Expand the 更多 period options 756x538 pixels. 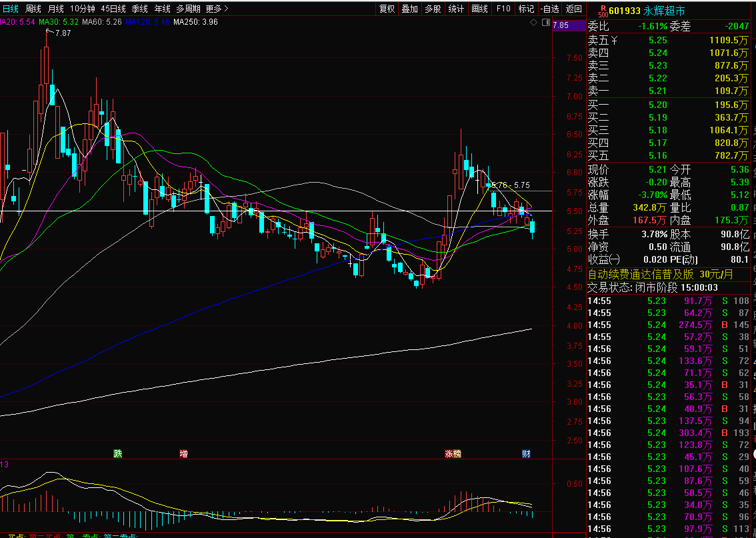pos(217,9)
